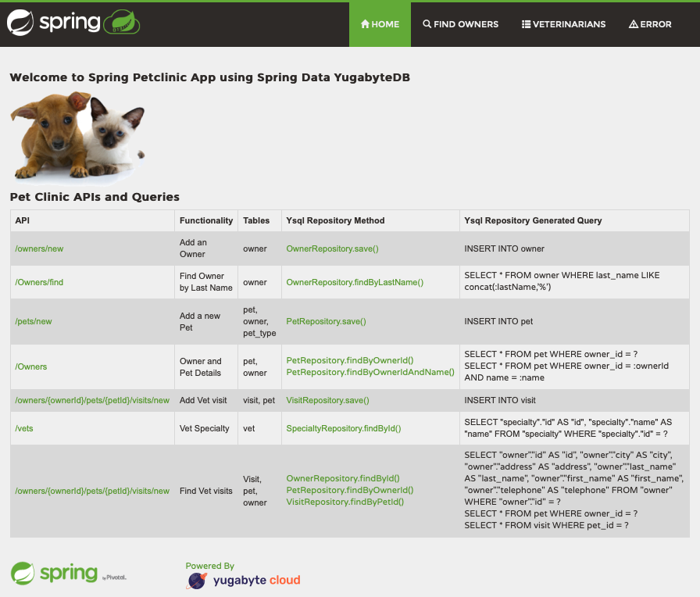Click the magnifying glass icon beside FIND OWNERS
This screenshot has height=597, width=700.
[425, 24]
